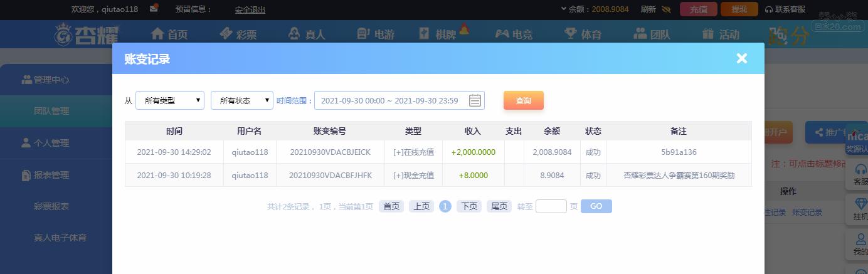This screenshot has width=868, height=274.
Task: Click the 时间 column header
Action: (174, 131)
